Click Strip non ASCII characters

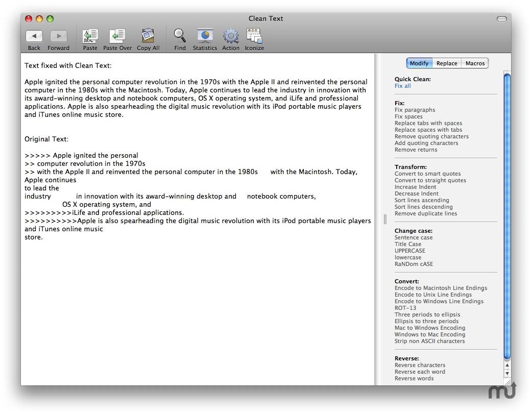[429, 341]
